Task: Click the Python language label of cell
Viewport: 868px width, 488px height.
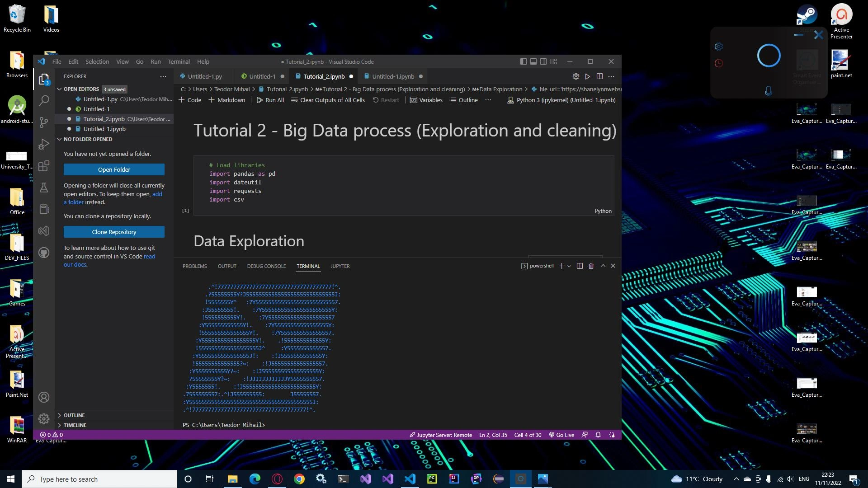Action: click(603, 211)
